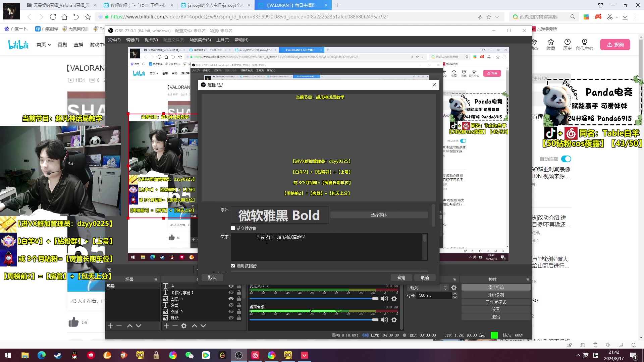Reset properties with 默认 button
Viewport: 644px width, 362px height.
(212, 278)
